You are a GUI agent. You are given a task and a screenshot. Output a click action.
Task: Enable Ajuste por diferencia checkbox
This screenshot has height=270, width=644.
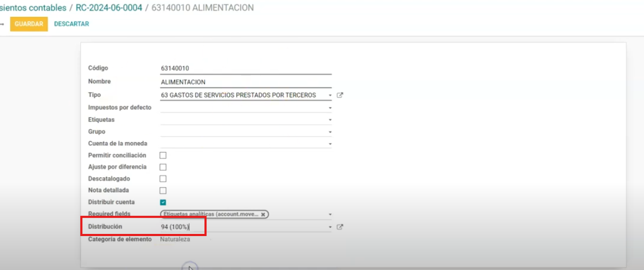click(163, 167)
